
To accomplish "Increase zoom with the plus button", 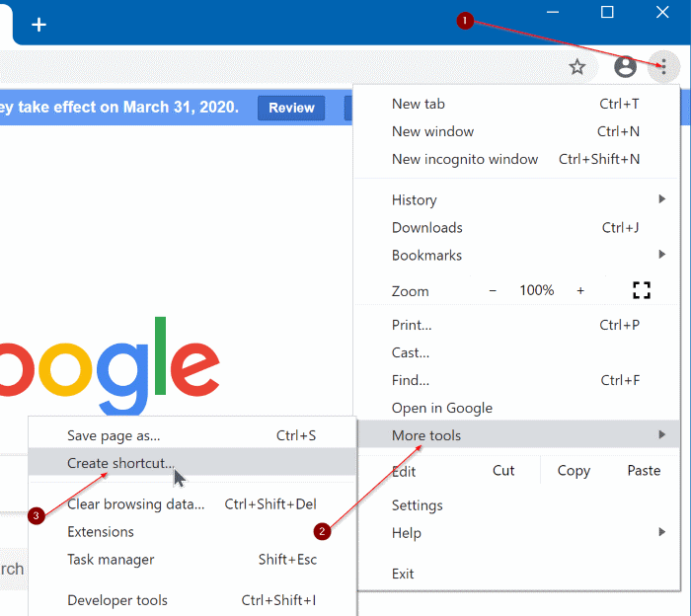I will pos(580,291).
